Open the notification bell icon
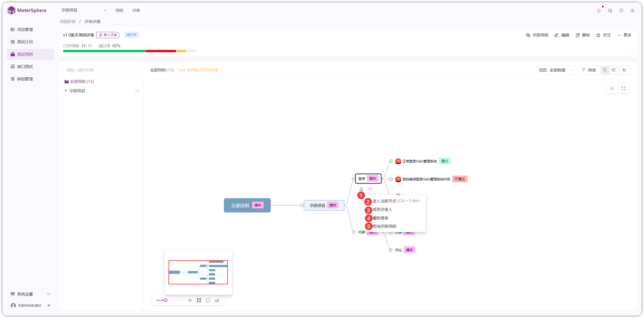The width and height of the screenshot is (644, 318). pyautogui.click(x=599, y=10)
